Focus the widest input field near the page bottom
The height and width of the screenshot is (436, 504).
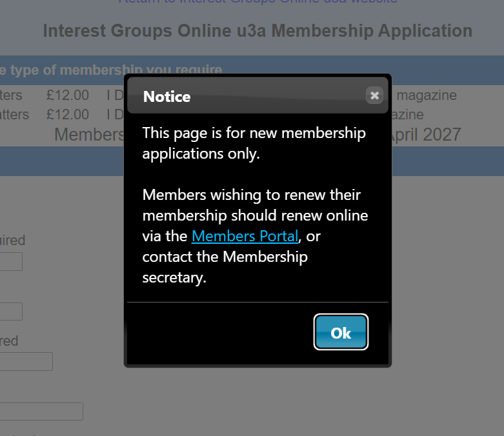(x=41, y=411)
